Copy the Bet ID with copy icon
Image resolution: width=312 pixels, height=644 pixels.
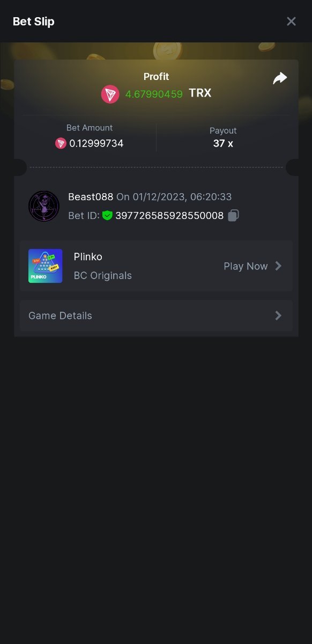pyautogui.click(x=233, y=216)
